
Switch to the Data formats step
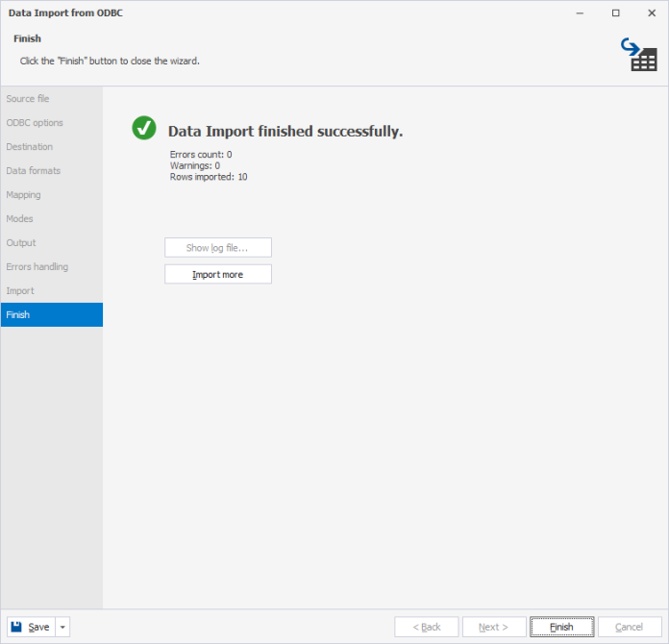pos(34,171)
